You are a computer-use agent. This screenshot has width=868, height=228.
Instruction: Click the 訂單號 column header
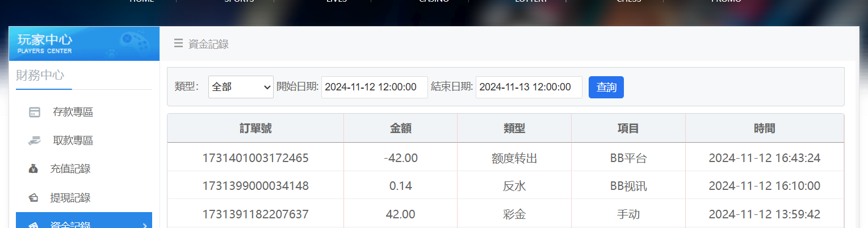(255, 128)
